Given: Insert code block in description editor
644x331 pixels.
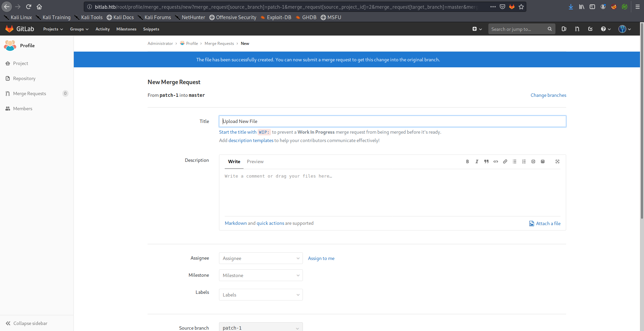Looking at the screenshot, I should 495,161.
